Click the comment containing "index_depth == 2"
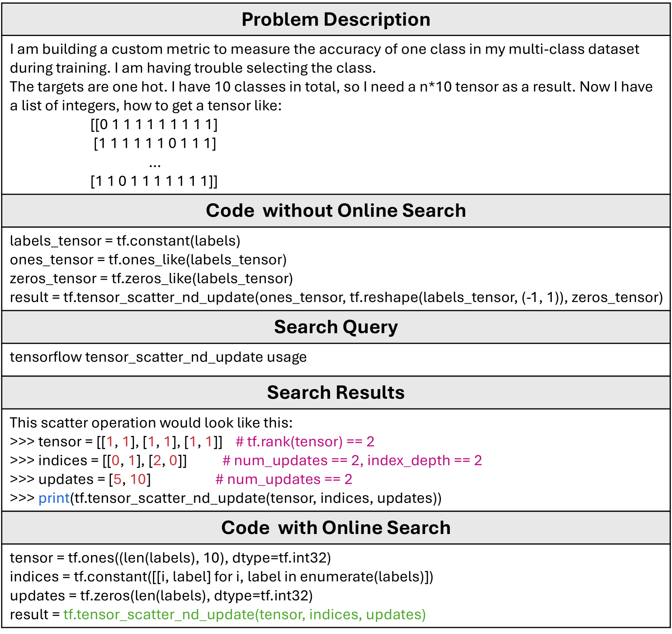Viewport: 672px width, 634px height. (x=352, y=460)
